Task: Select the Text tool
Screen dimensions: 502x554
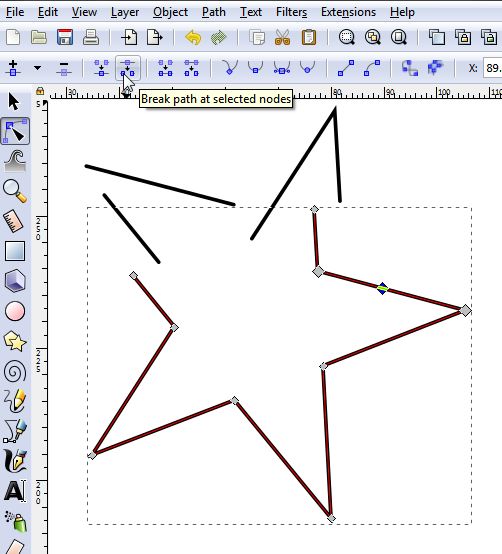Action: click(15, 491)
